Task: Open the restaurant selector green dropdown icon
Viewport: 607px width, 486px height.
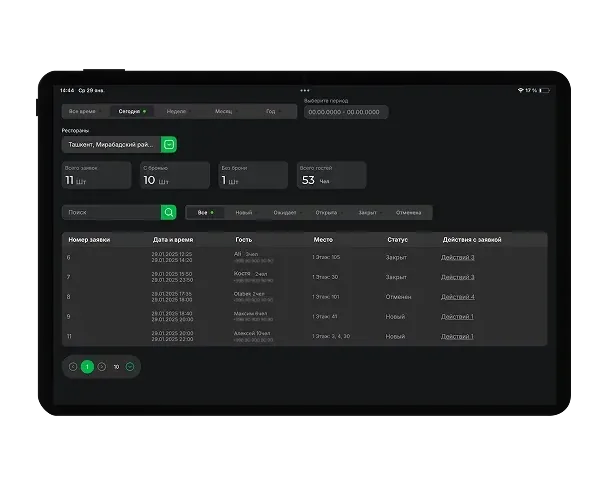Action: [169, 144]
